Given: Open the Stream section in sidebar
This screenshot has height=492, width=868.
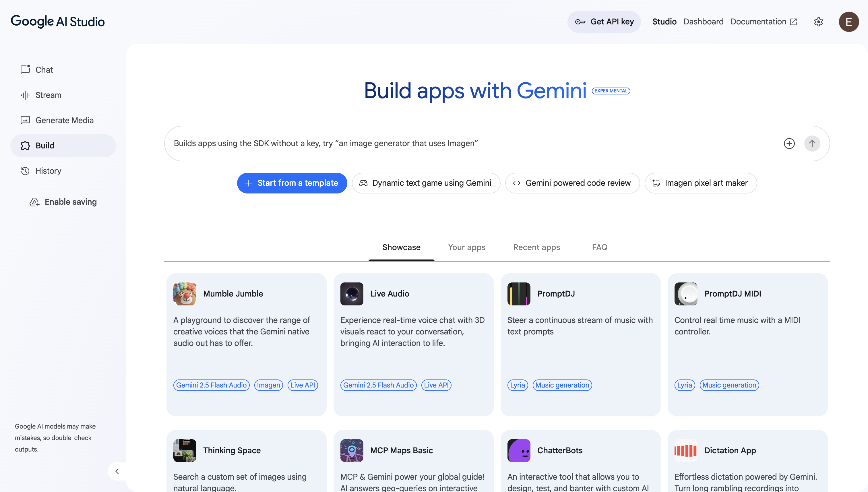Looking at the screenshot, I should (63, 95).
